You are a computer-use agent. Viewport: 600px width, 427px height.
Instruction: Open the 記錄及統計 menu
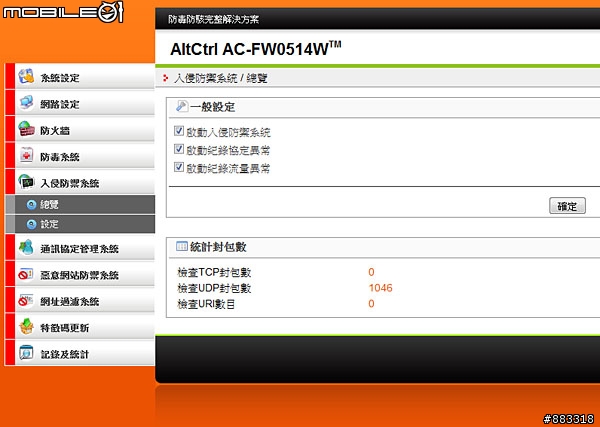pyautogui.click(x=80, y=354)
